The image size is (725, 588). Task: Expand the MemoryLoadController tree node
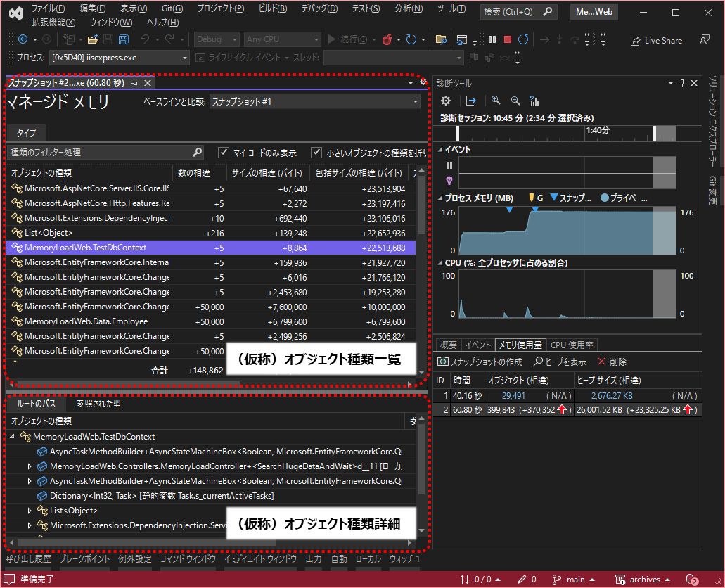29,466
